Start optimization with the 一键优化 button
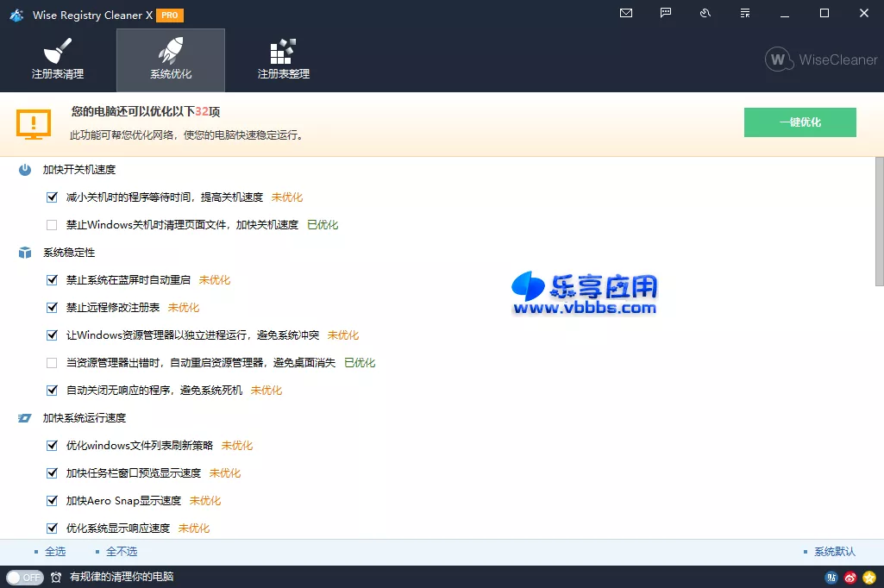884x588 pixels. click(x=799, y=122)
